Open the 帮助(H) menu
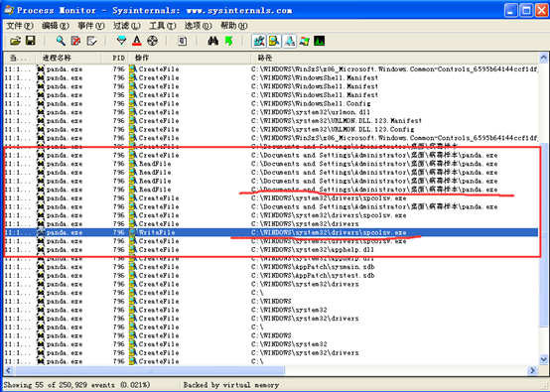The width and height of the screenshot is (550, 392). point(234,26)
